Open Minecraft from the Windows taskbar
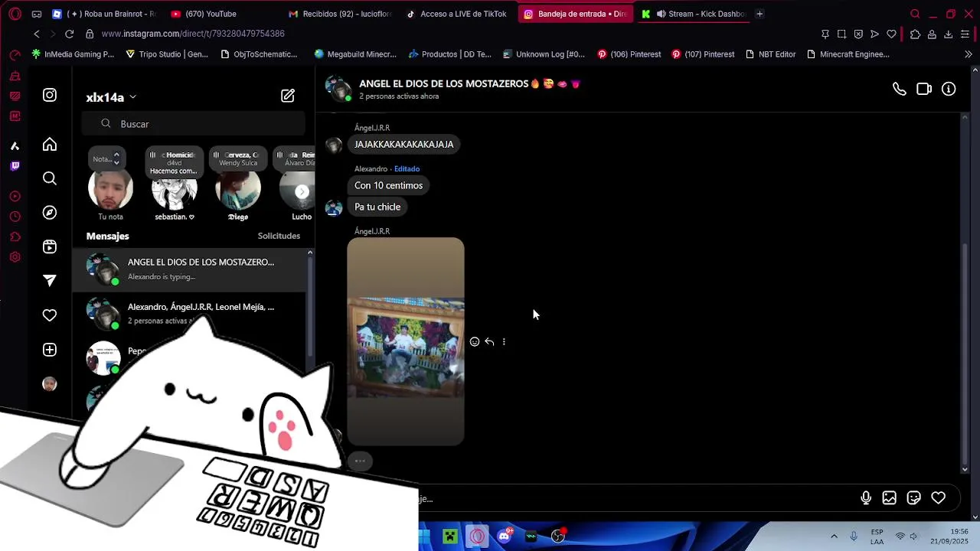980x551 pixels. click(x=450, y=536)
